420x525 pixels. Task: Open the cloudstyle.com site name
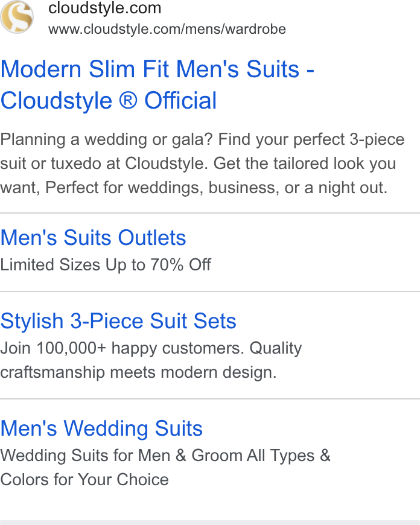click(105, 8)
